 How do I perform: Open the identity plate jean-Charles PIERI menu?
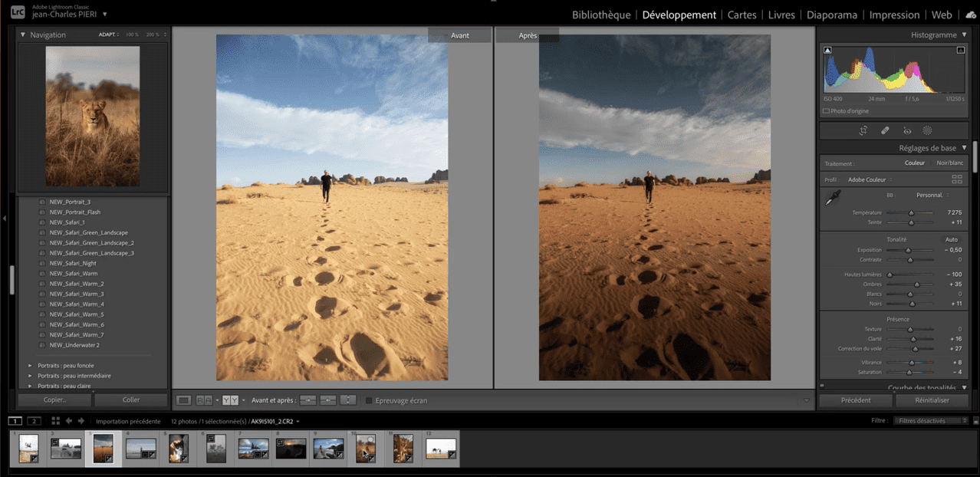pos(104,15)
